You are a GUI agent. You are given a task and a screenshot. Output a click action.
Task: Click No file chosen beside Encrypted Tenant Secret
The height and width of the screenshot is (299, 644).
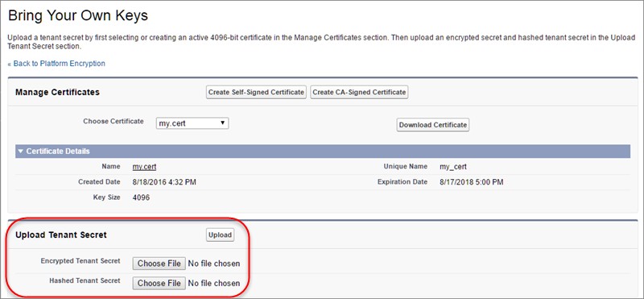pyautogui.click(x=214, y=264)
